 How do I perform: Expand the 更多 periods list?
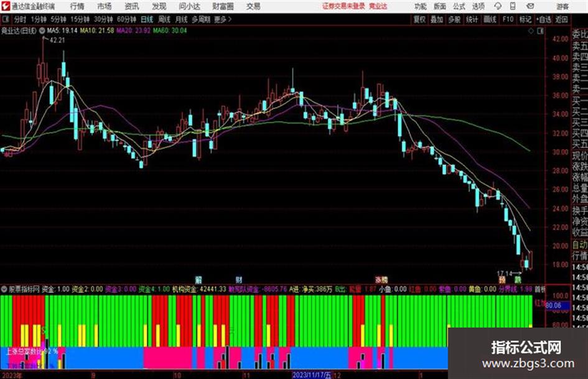tap(223, 19)
